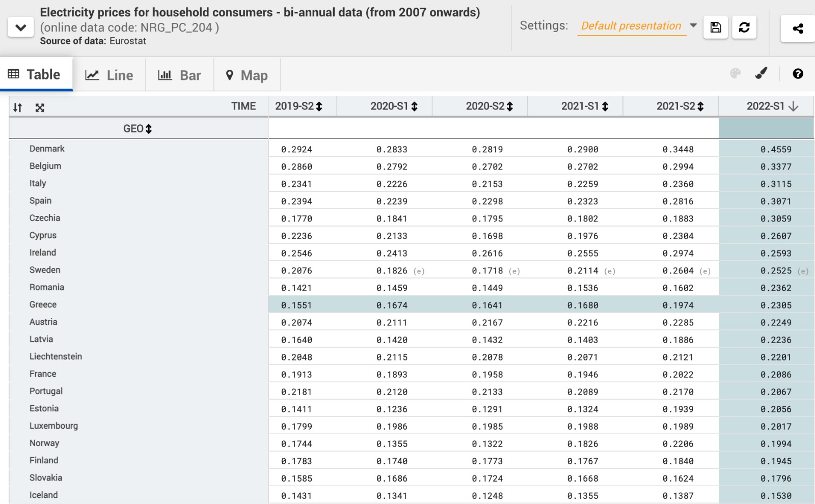Click the refresh arrows icon

pos(744,27)
